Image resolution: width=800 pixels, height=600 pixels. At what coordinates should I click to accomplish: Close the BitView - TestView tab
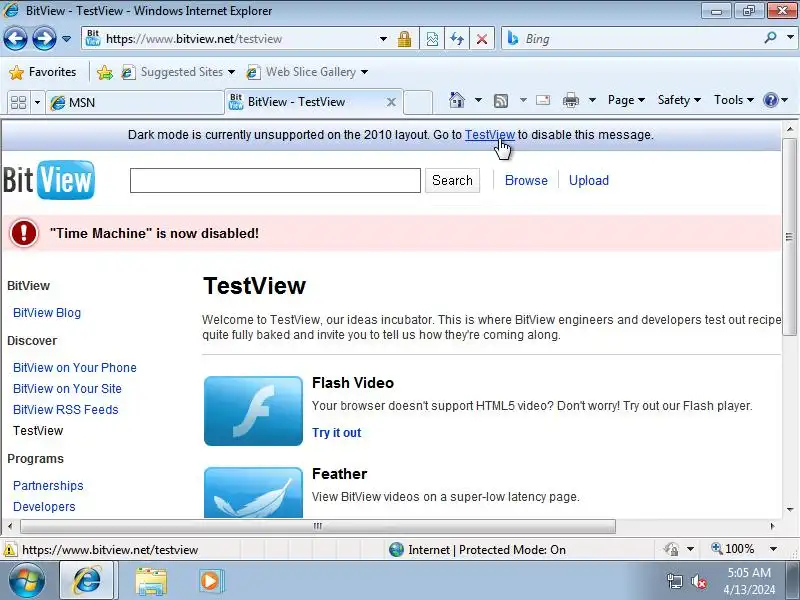pyautogui.click(x=391, y=102)
